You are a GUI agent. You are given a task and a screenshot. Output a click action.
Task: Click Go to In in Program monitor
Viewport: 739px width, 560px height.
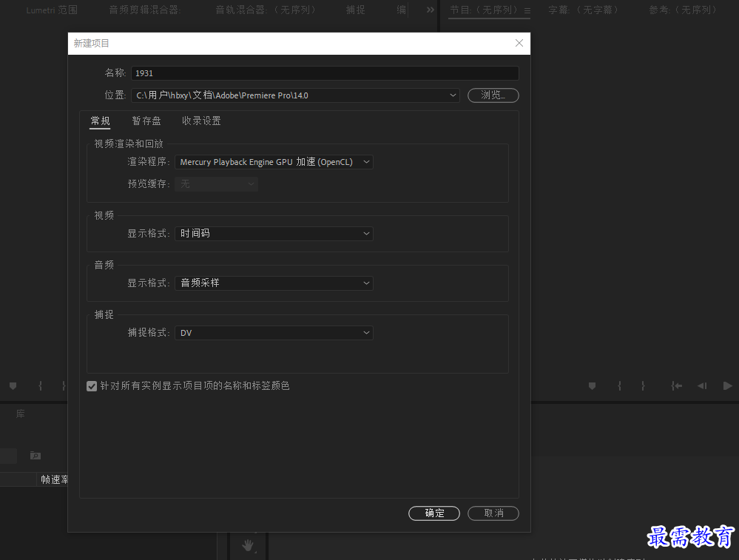pos(677,386)
